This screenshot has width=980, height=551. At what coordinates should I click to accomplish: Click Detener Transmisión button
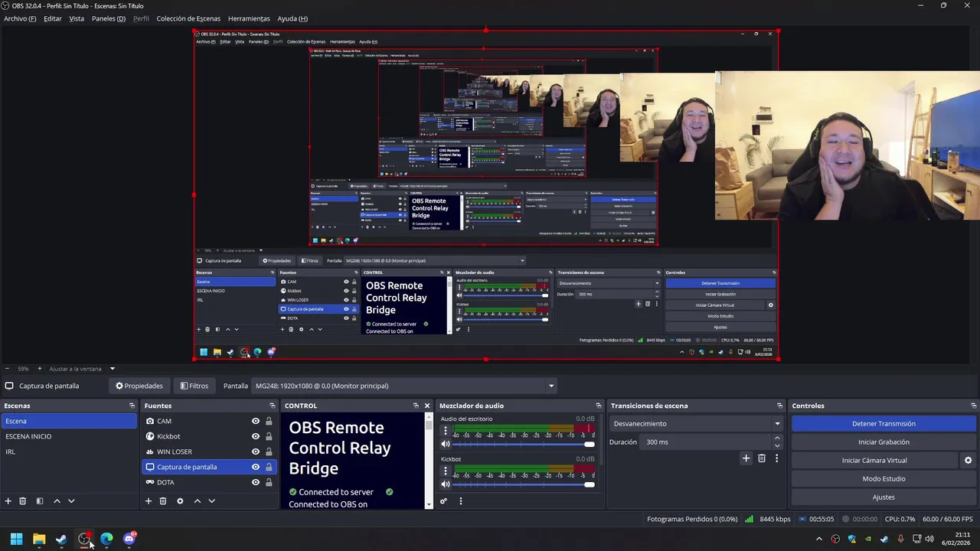click(x=884, y=423)
